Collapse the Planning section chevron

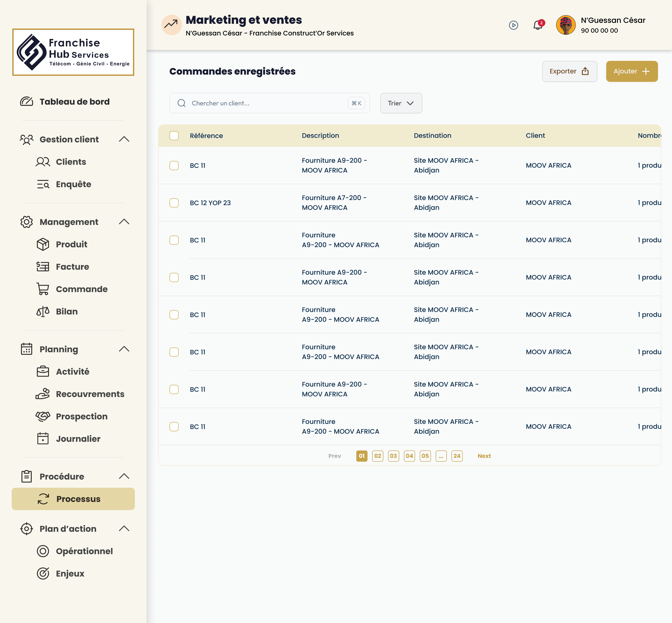[x=124, y=349]
